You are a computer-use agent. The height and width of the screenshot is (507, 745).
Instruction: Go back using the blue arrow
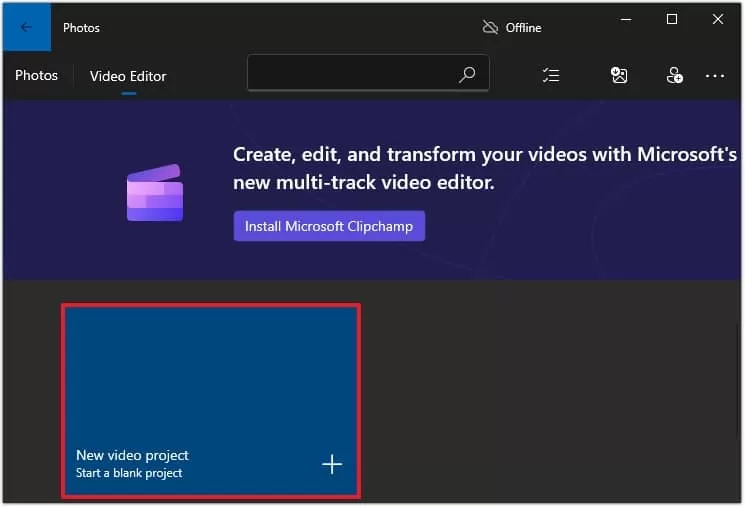coord(27,27)
